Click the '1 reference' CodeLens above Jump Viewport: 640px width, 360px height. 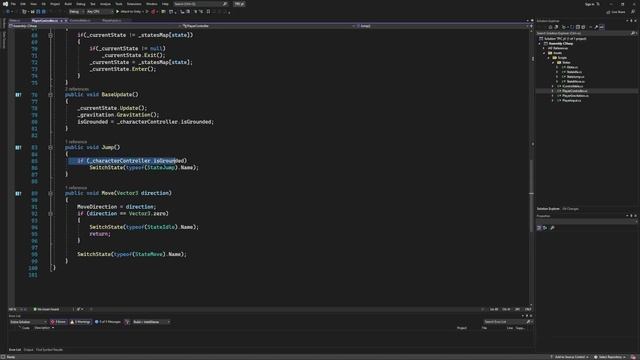pos(76,142)
